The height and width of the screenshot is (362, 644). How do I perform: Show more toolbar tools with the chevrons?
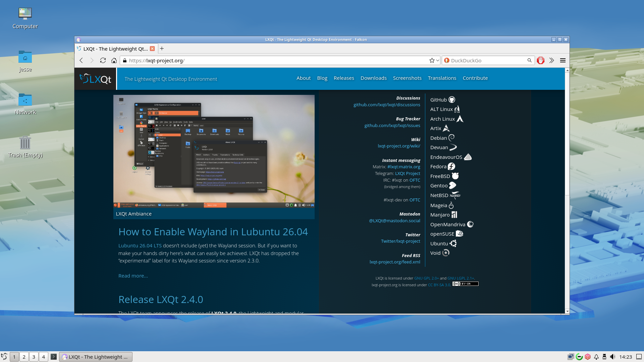point(551,60)
